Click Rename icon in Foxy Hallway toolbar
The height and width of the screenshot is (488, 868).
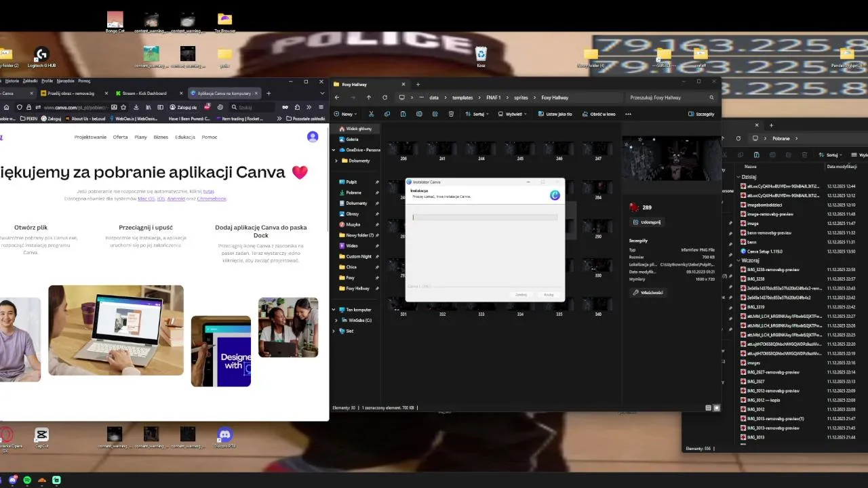pyautogui.click(x=419, y=114)
